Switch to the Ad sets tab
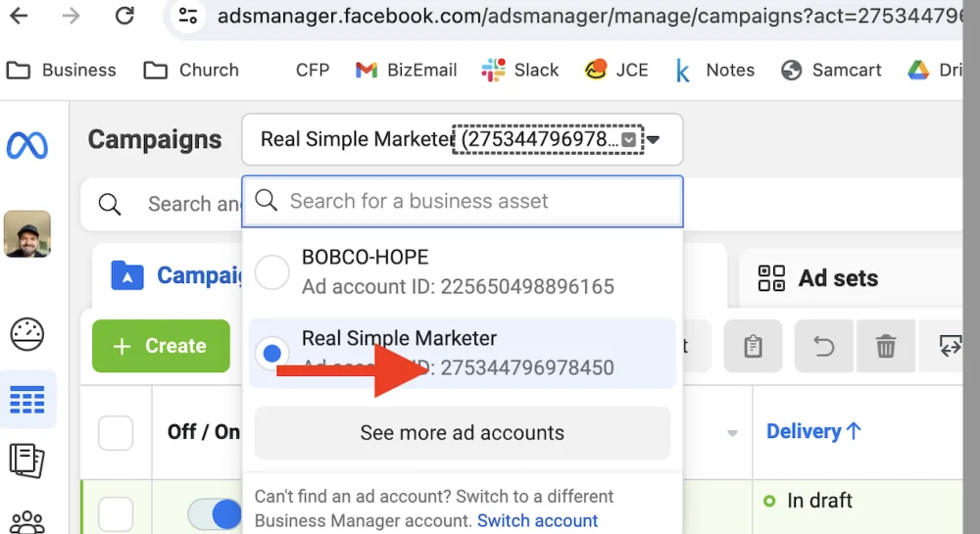980x534 pixels. pos(818,278)
